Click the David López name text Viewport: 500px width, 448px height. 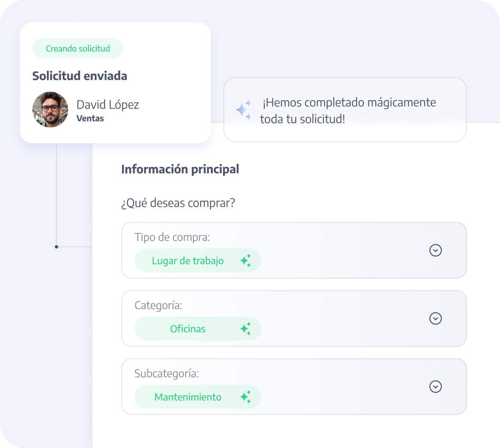[108, 105]
